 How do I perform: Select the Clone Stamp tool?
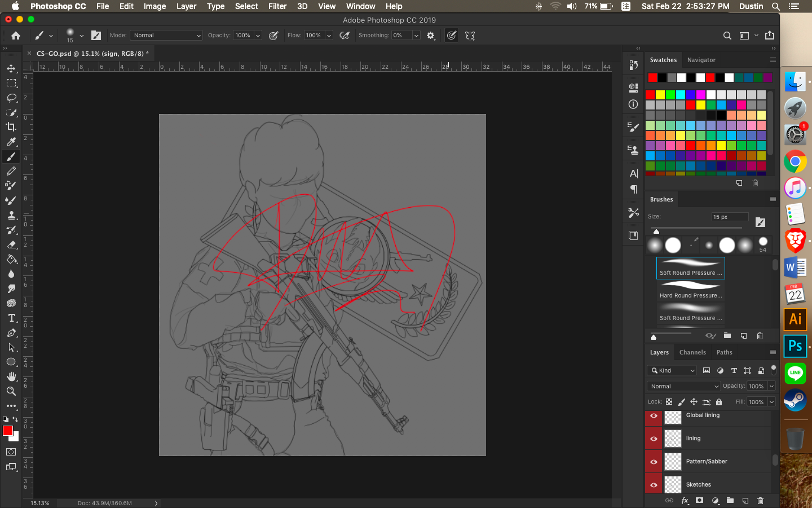[x=11, y=215]
